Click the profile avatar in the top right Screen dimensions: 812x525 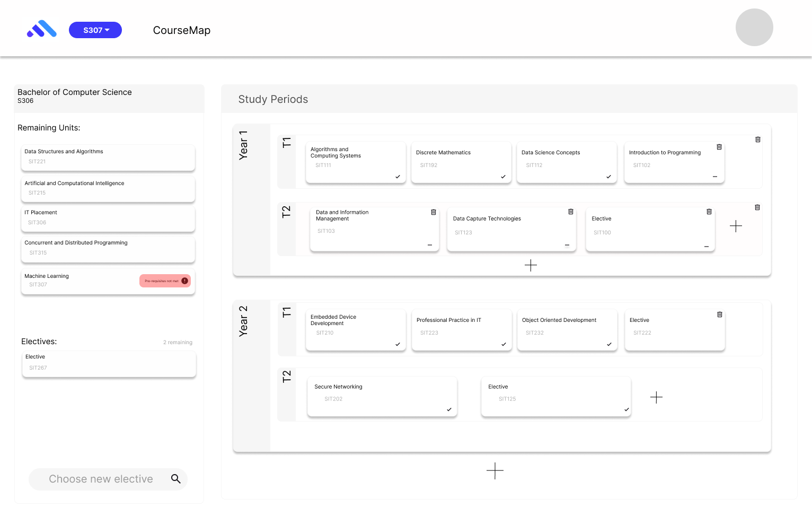coord(754,27)
